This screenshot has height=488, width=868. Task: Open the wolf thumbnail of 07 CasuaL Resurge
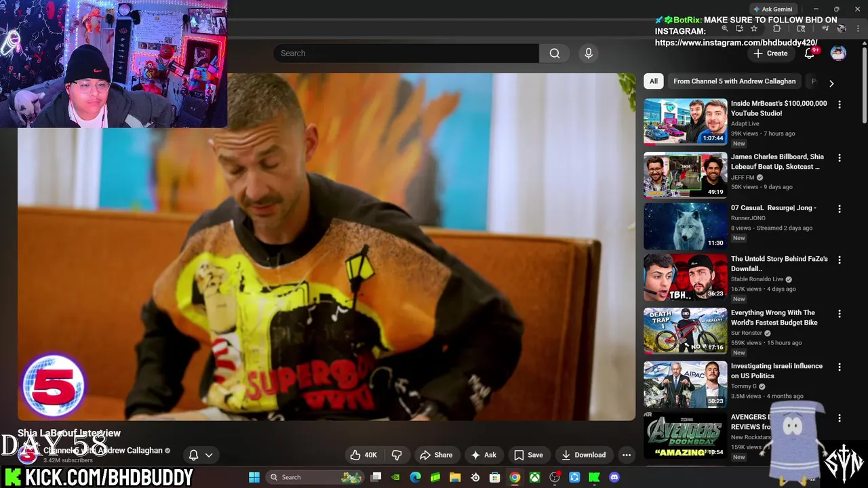pos(685,226)
